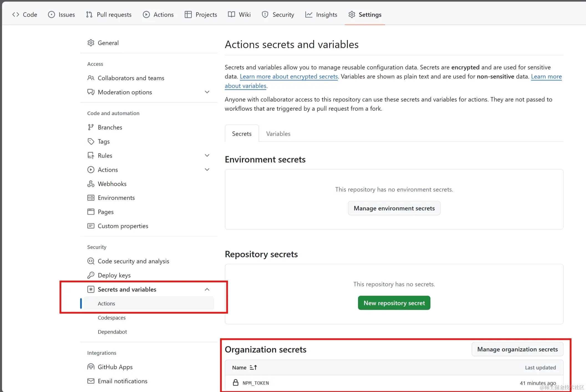Click the Tags icon in sidebar
This screenshot has width=586, height=392.
tap(91, 142)
